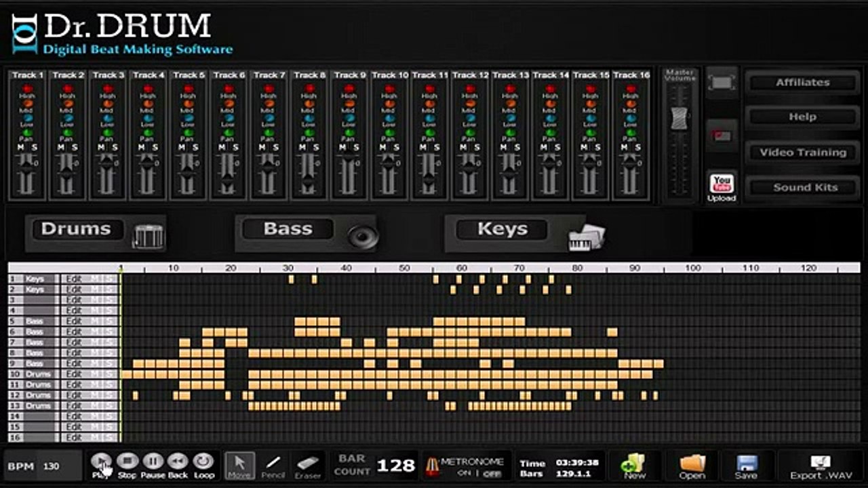Click Track 15 red High knob
Screen dimensions: 868x488
pyautogui.click(x=591, y=89)
